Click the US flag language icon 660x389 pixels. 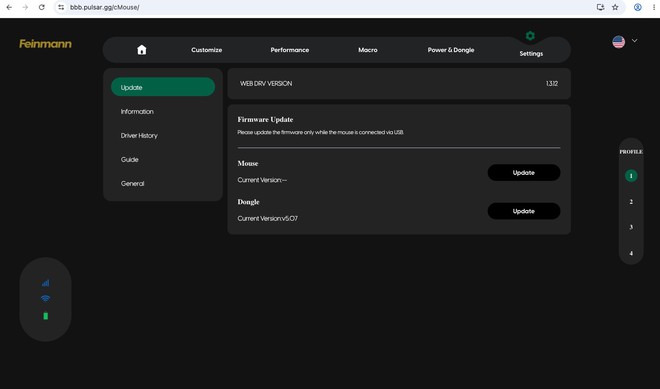click(618, 42)
